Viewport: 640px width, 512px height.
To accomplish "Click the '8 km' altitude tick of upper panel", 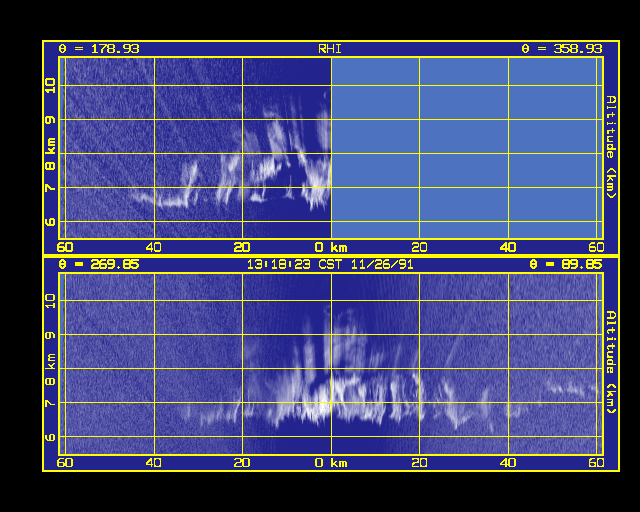I will click(51, 154).
